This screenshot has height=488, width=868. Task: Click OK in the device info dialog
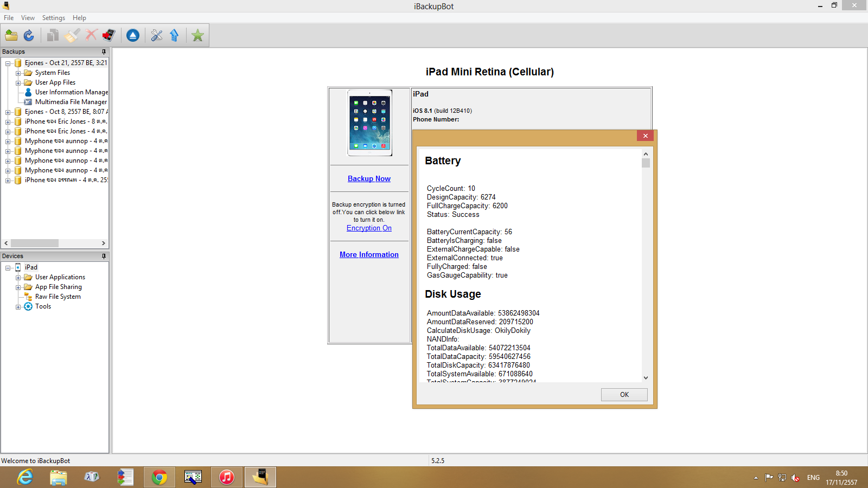(624, 395)
